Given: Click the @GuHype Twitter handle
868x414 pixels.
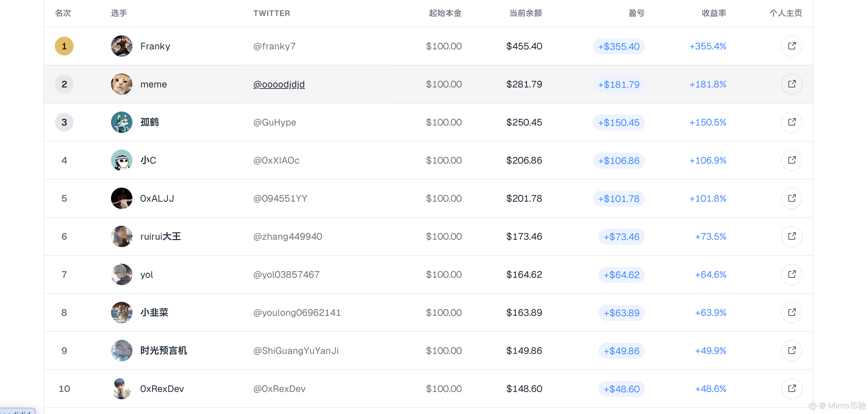Looking at the screenshot, I should tap(275, 122).
